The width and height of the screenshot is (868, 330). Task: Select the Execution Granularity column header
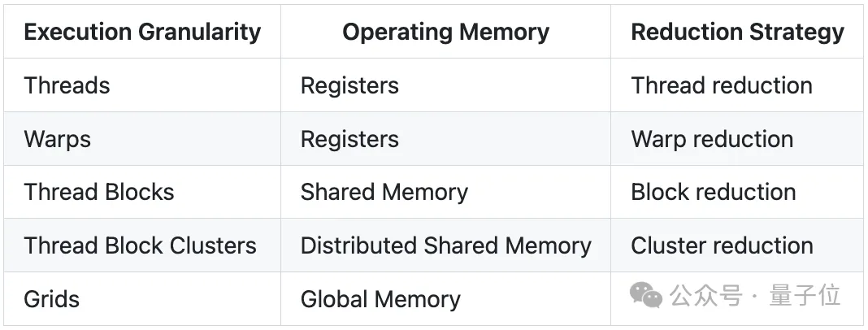pyautogui.click(x=142, y=33)
